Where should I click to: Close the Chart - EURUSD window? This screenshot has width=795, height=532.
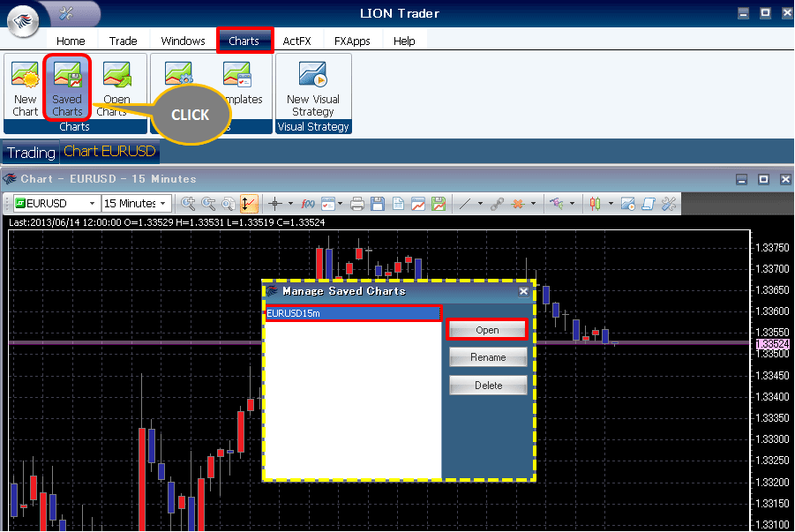click(785, 179)
